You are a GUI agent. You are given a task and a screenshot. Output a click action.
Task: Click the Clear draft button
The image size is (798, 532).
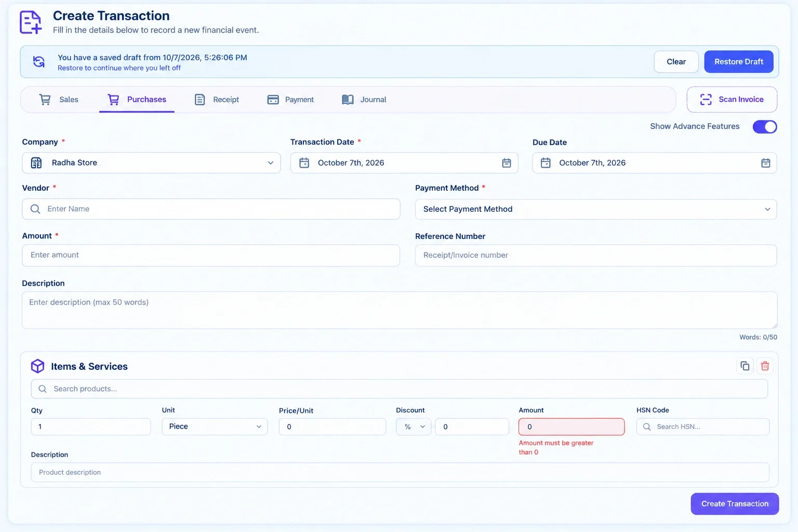point(676,62)
